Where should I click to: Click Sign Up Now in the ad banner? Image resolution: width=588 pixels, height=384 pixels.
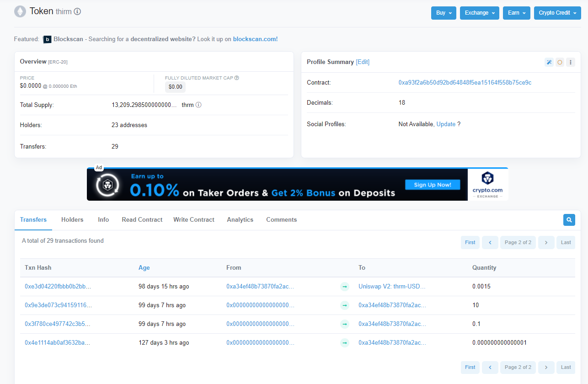[433, 185]
